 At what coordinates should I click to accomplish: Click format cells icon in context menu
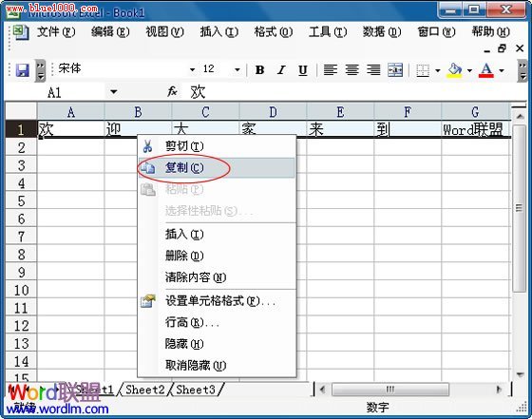147,301
